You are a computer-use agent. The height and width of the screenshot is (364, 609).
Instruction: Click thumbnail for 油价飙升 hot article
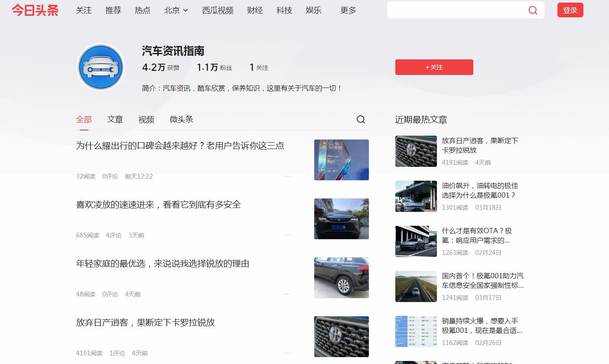point(416,196)
